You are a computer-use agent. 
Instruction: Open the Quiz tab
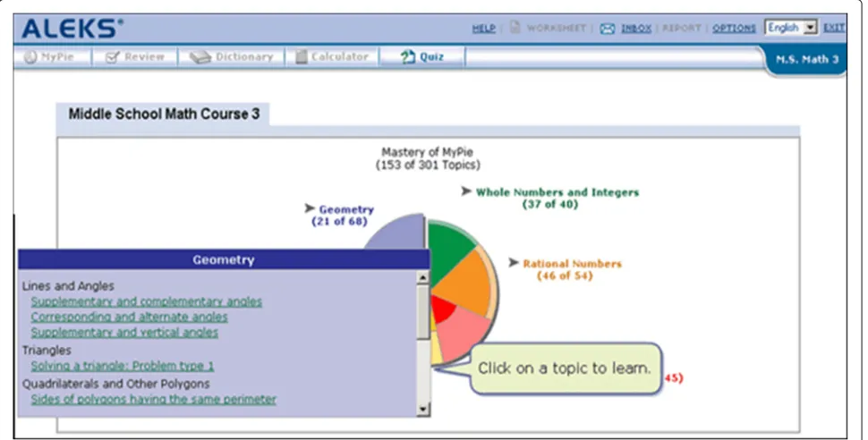pyautogui.click(x=421, y=56)
